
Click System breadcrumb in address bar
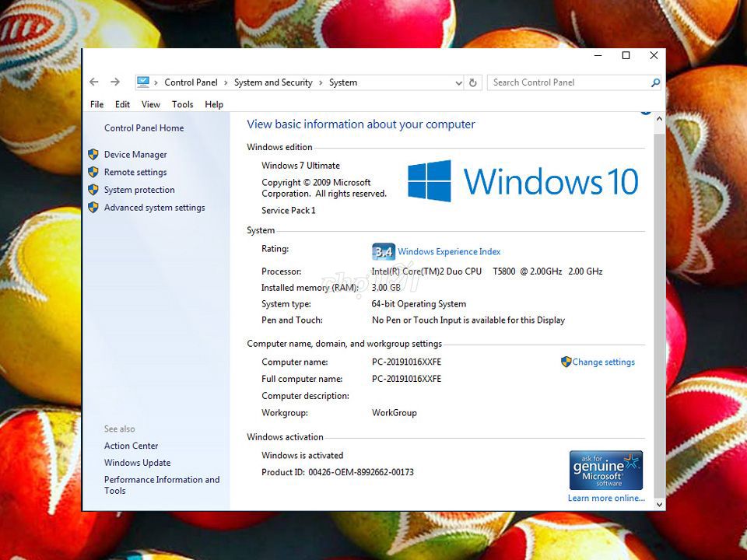(343, 82)
